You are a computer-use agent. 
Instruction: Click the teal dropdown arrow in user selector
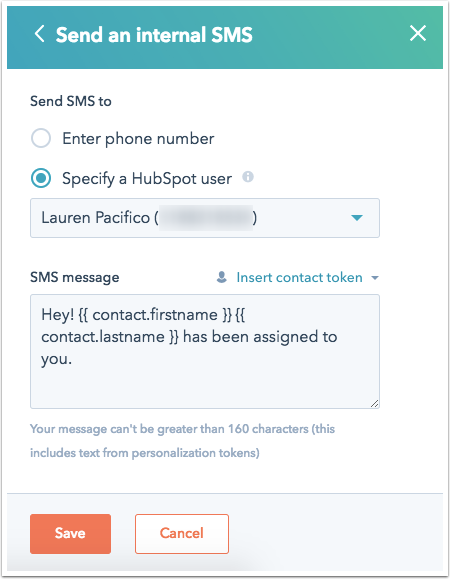point(357,218)
